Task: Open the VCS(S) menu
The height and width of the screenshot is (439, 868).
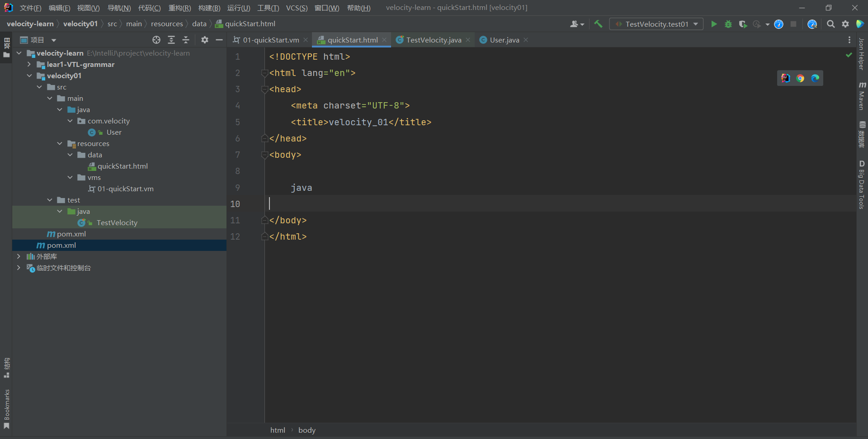Action: (x=297, y=8)
